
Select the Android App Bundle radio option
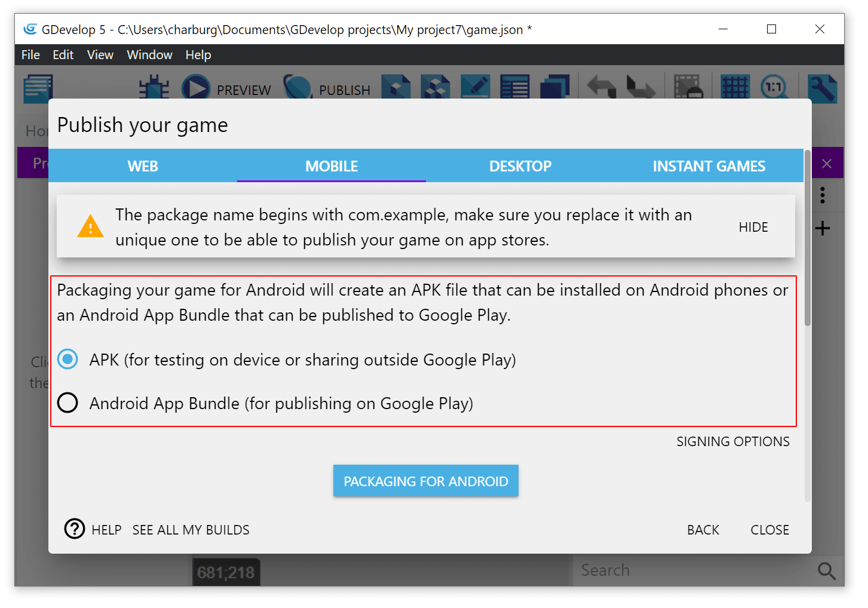coord(68,403)
